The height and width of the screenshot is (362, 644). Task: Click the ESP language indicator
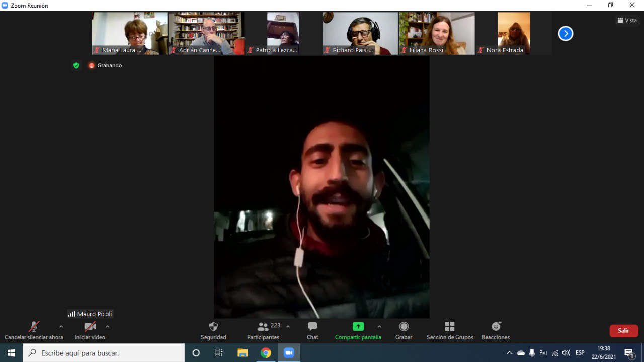tap(580, 353)
